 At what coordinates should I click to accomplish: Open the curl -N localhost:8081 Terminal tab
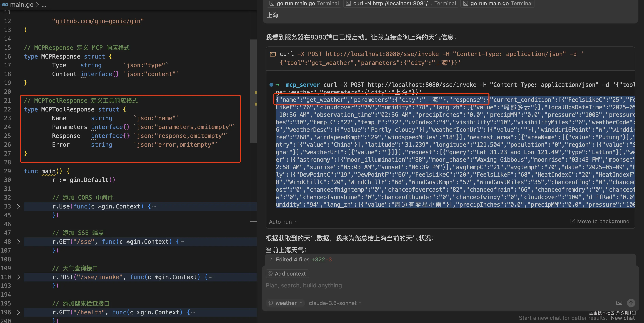[x=401, y=4]
